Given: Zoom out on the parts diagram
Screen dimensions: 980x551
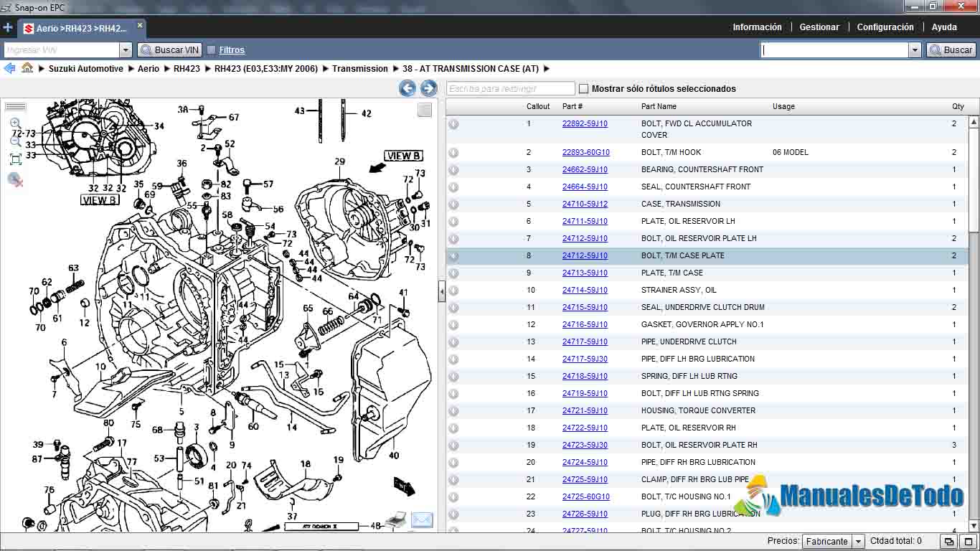Looking at the screenshot, I should tap(16, 141).
